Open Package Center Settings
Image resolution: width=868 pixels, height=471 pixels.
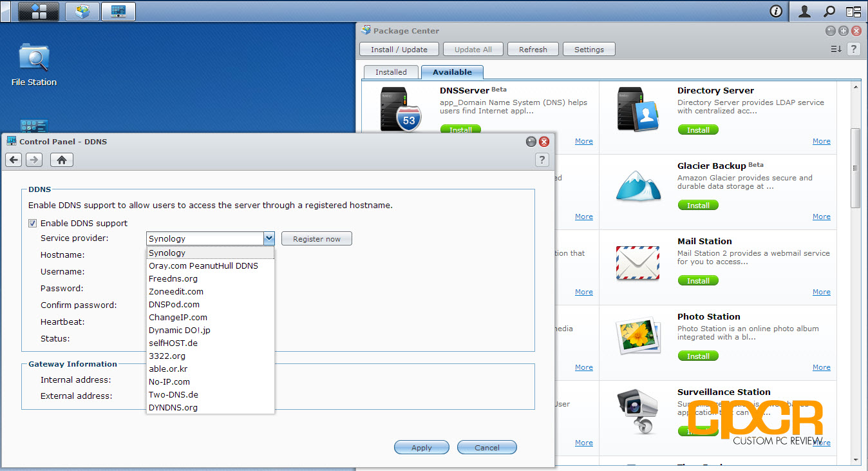point(589,50)
